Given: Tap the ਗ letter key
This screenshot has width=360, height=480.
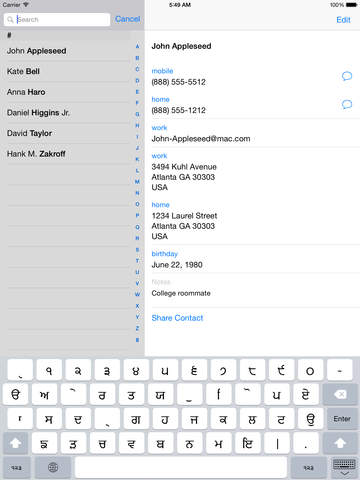Looking at the screenshot, I should click(136, 419).
